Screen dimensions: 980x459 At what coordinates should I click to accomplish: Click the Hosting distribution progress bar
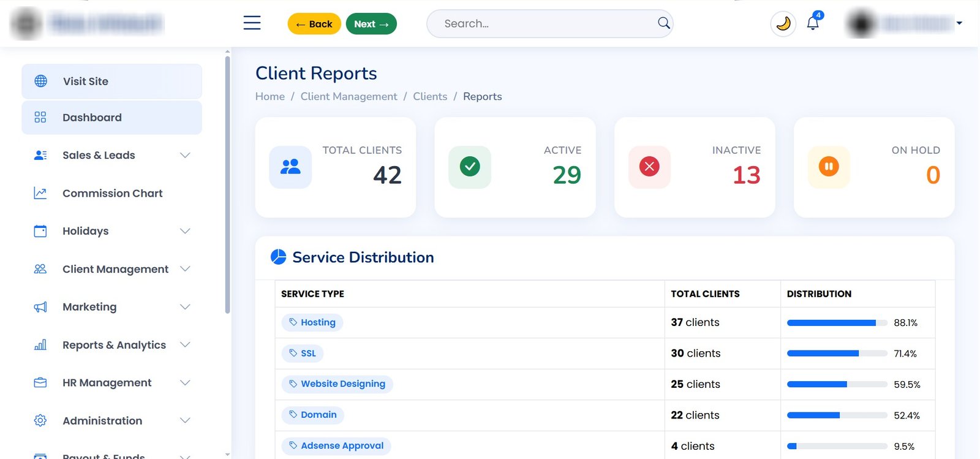pos(837,323)
